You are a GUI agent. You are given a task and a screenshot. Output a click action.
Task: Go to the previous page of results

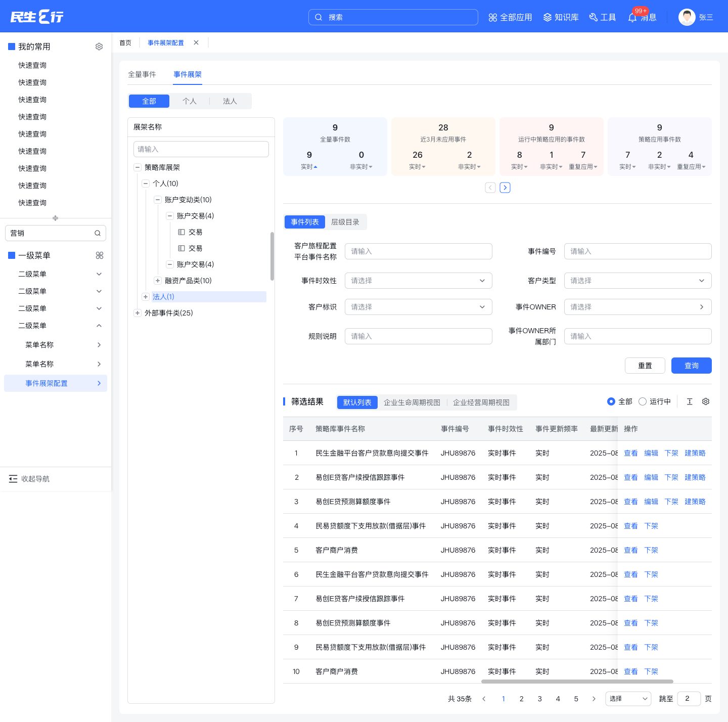(484, 699)
